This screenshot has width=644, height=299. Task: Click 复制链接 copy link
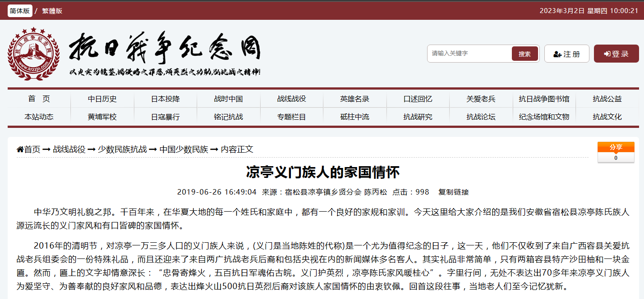(x=453, y=192)
